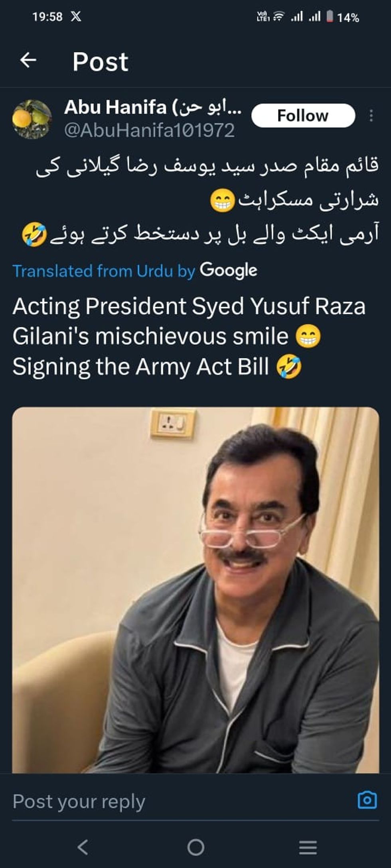
Task: Go back using the arrow beside Post
Action: [28, 61]
